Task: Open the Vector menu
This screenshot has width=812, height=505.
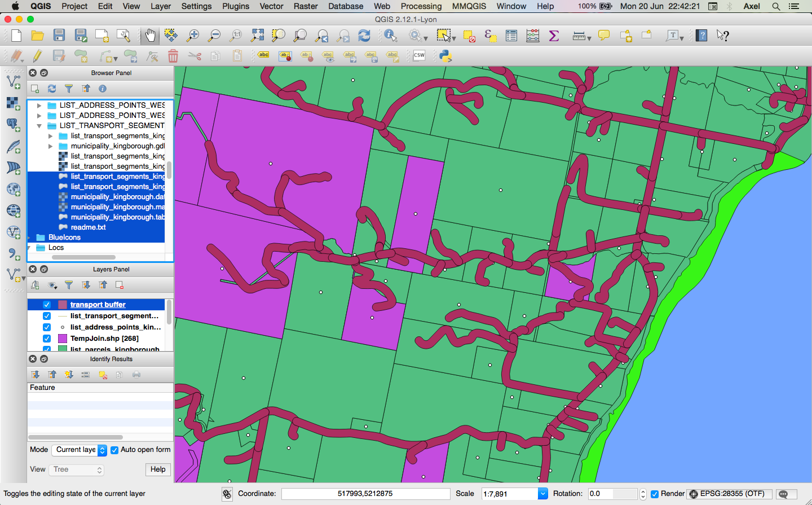Action: [x=271, y=6]
